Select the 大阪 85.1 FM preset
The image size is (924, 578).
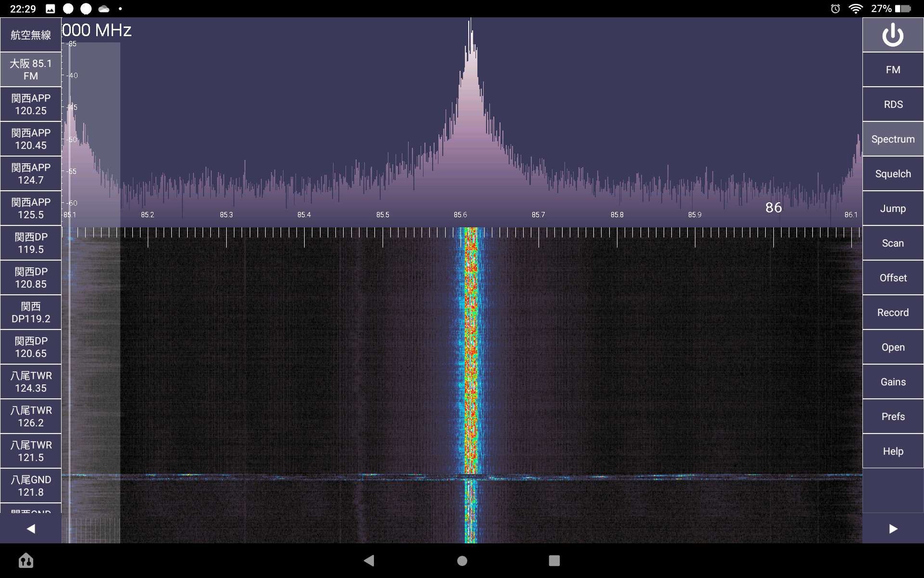[31, 70]
